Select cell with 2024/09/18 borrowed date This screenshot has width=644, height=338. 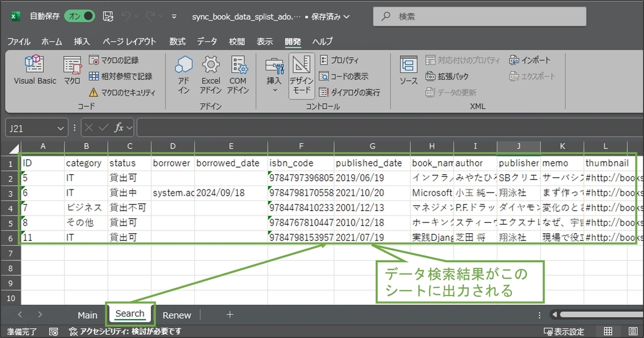pos(231,193)
